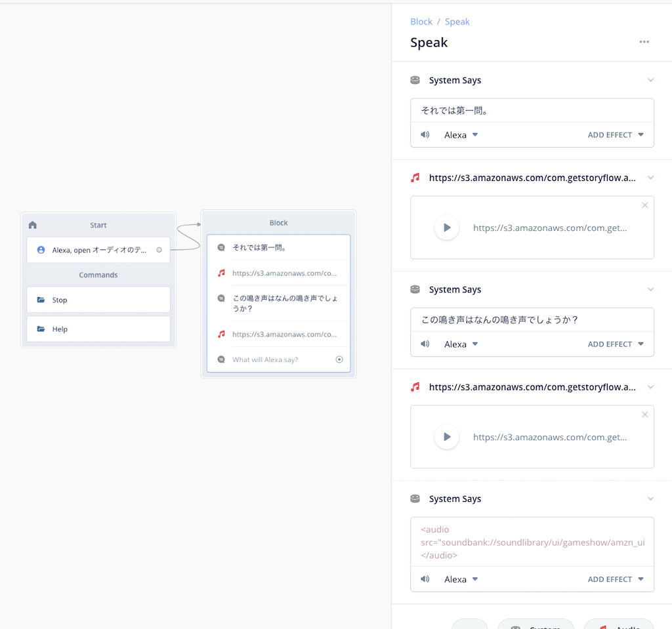Click the output port on the 'Alexa, open' row
Viewport: 672px width, 629px height.
159,250
